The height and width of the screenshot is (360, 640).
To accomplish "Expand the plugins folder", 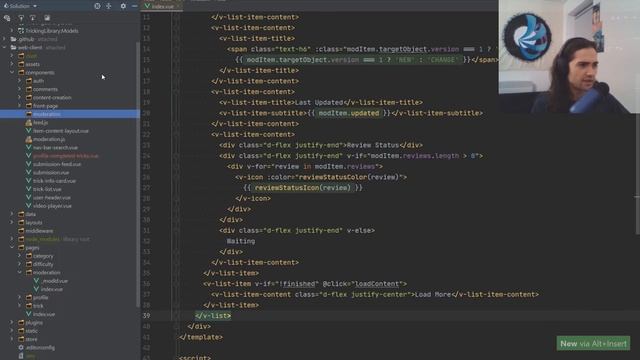I will [x=12, y=322].
